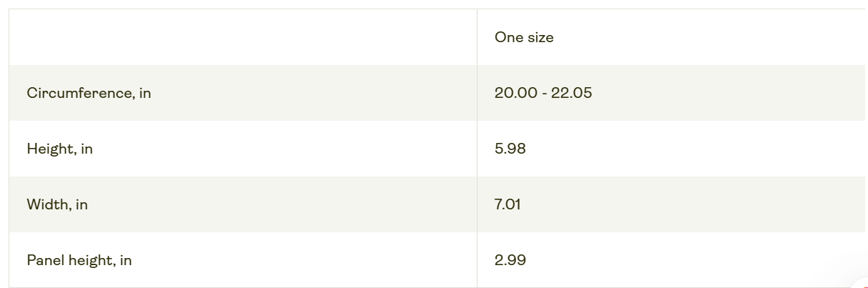Click the word "One" in column header

tap(509, 37)
